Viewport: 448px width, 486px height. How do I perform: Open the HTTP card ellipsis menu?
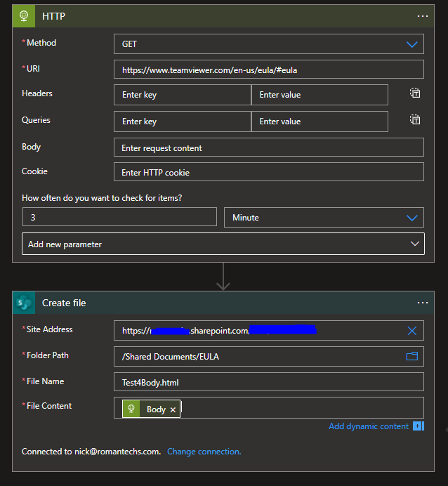tap(422, 16)
